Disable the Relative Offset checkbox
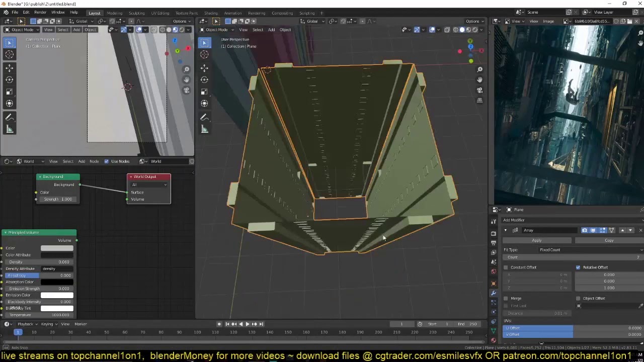 [x=578, y=267]
